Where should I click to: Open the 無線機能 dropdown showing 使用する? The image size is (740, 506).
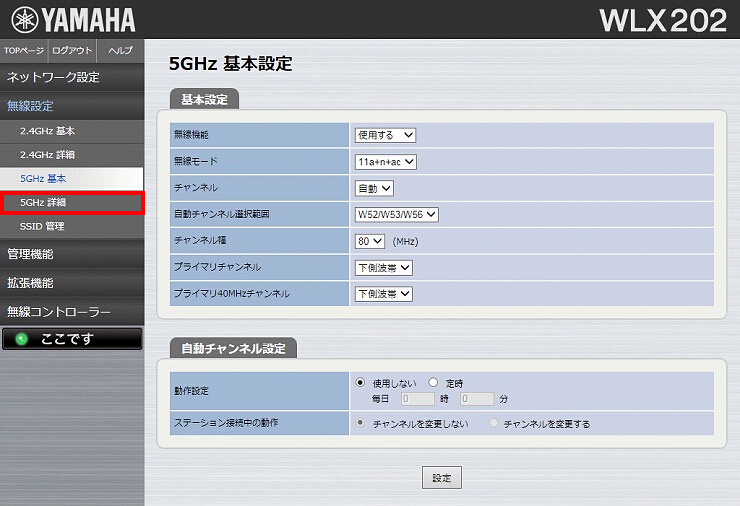click(x=385, y=135)
